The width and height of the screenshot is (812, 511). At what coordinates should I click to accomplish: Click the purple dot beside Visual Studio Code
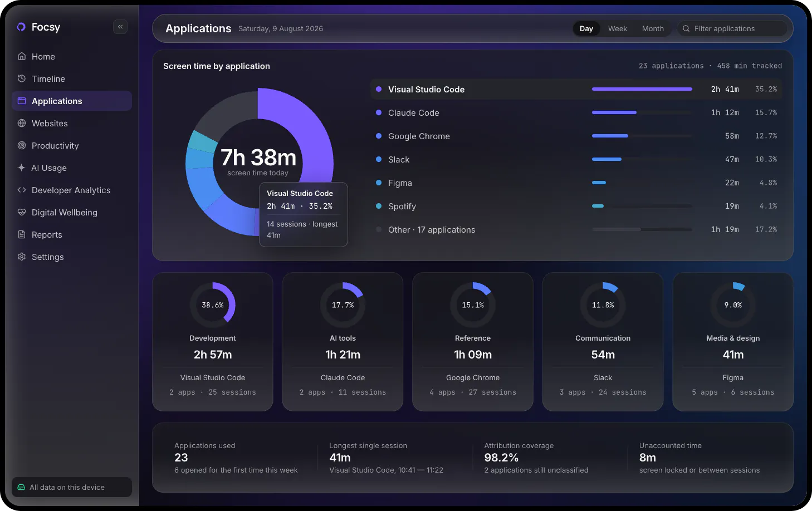[379, 89]
